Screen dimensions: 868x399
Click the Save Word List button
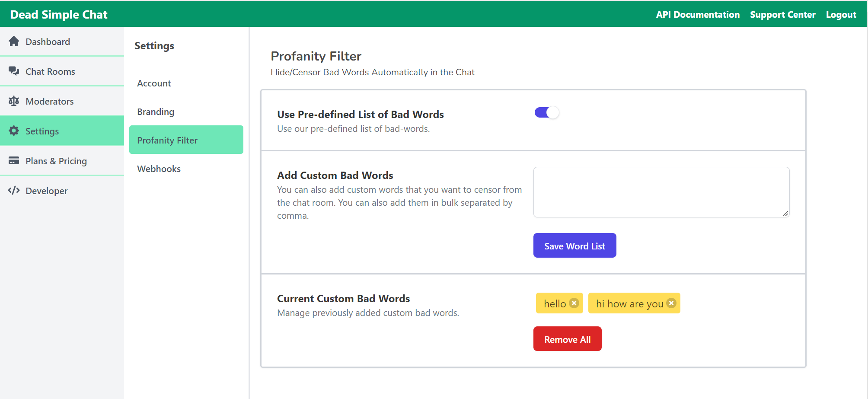(x=574, y=246)
